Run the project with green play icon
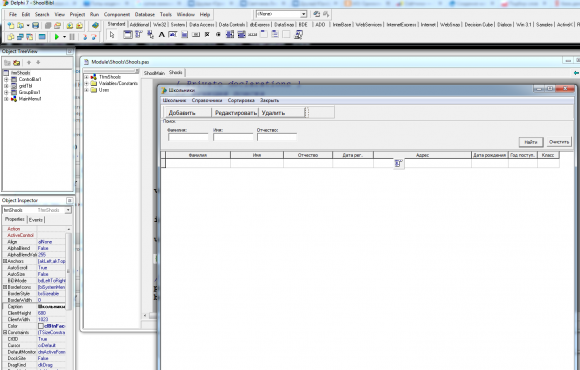This screenshot has width=580, height=370. [x=57, y=37]
